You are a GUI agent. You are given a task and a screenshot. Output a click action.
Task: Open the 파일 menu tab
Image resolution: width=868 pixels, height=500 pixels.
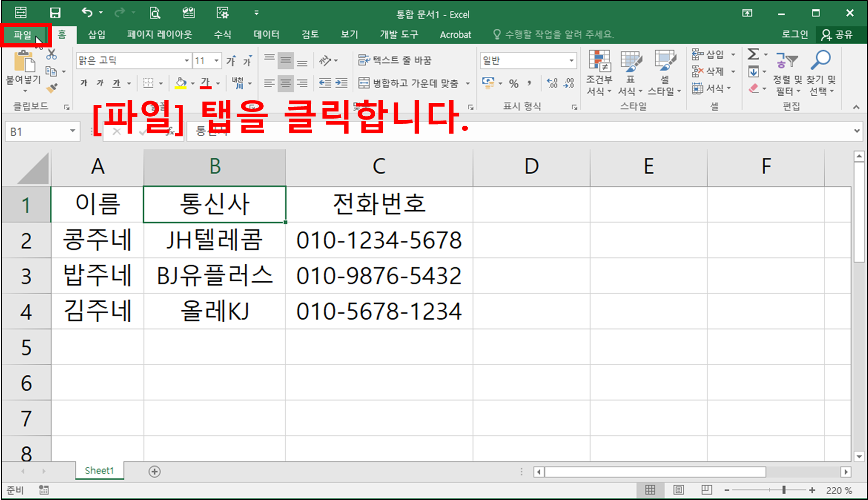[x=23, y=34]
